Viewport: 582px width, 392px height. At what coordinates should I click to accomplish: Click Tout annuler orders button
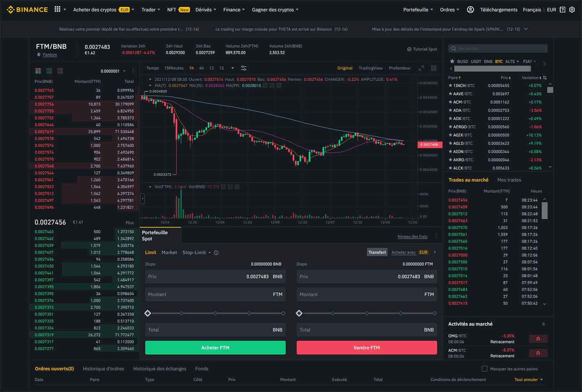[528, 380]
